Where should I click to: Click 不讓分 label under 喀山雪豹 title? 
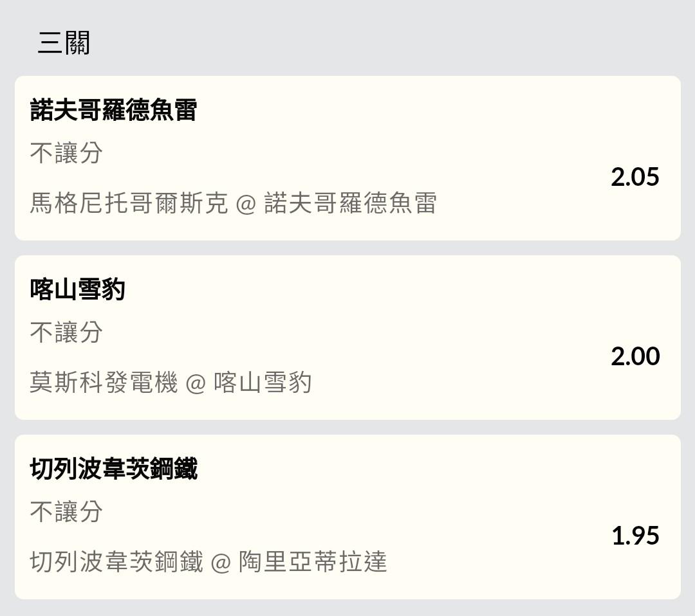point(66,332)
